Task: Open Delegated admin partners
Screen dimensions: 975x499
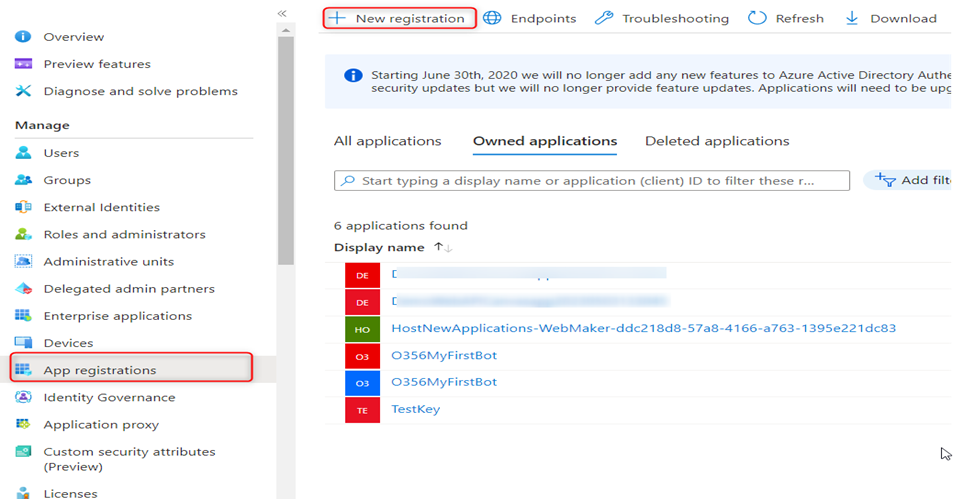Action: 131,289
